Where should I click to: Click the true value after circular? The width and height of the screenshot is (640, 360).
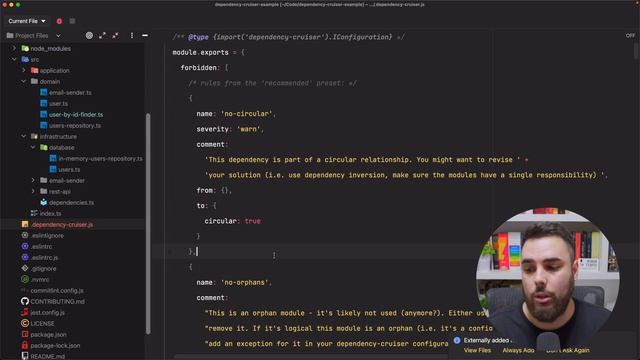tap(253, 221)
